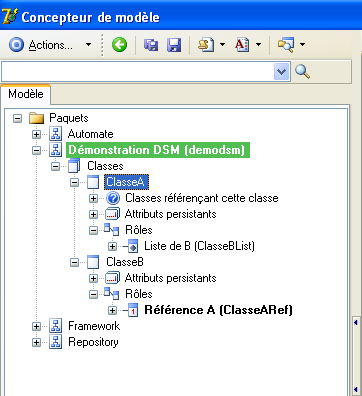The height and width of the screenshot is (396, 362).
Task: Select the Classes tree label
Action: [105, 166]
